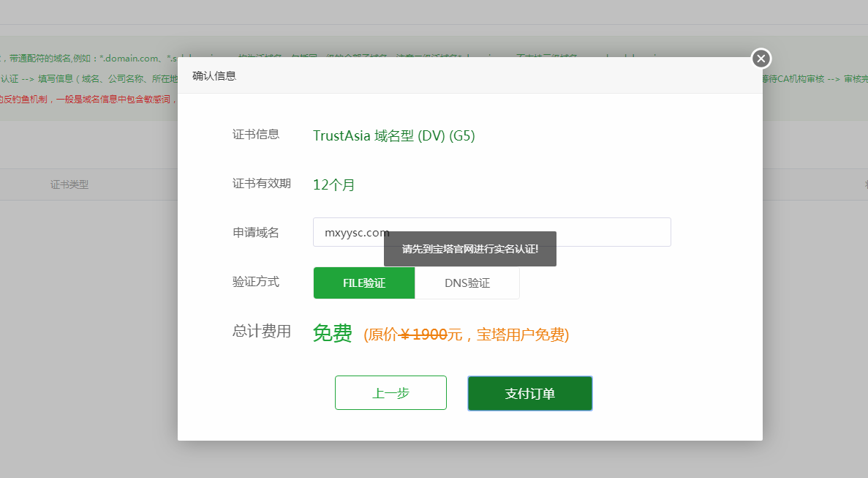Close the 确认信息 dialog

click(761, 58)
